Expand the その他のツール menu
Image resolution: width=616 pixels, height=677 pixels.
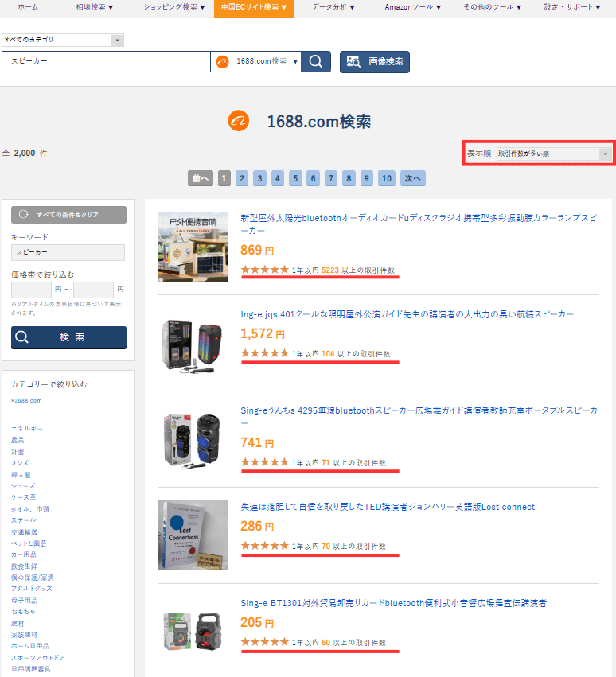click(x=493, y=7)
